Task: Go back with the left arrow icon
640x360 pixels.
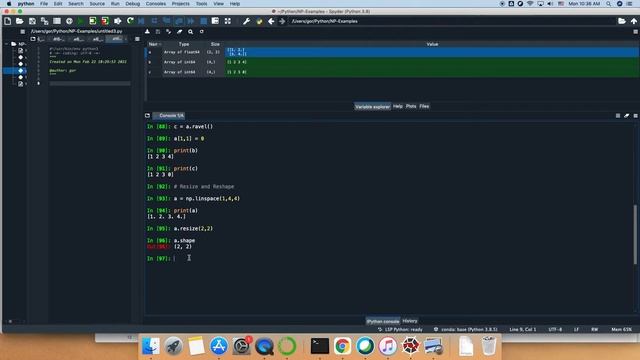Action: (x=271, y=21)
